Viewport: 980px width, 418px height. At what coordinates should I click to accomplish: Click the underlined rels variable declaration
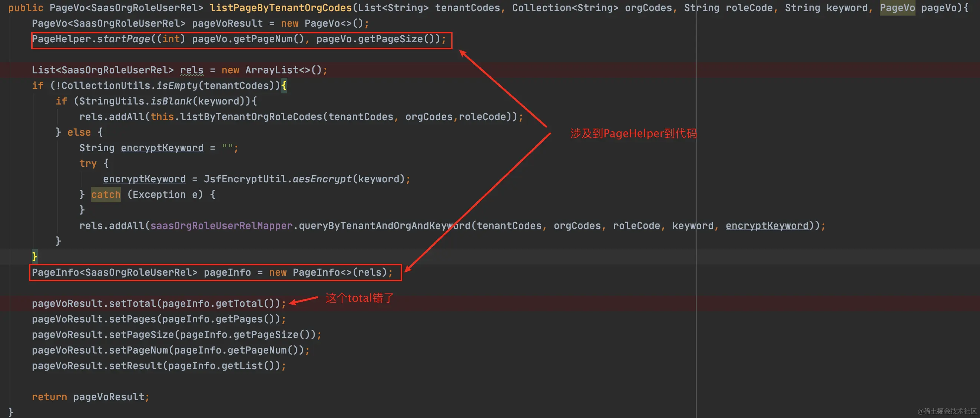[x=192, y=70]
